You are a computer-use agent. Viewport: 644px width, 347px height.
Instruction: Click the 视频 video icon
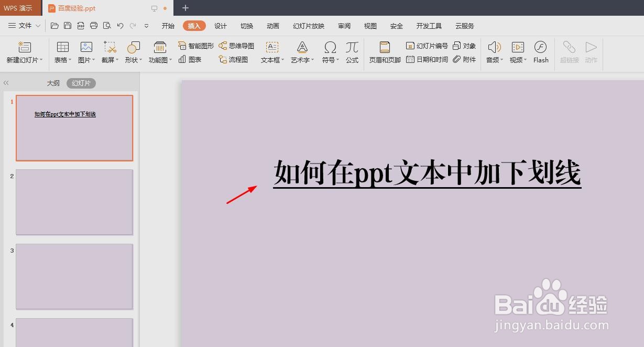tap(518, 47)
